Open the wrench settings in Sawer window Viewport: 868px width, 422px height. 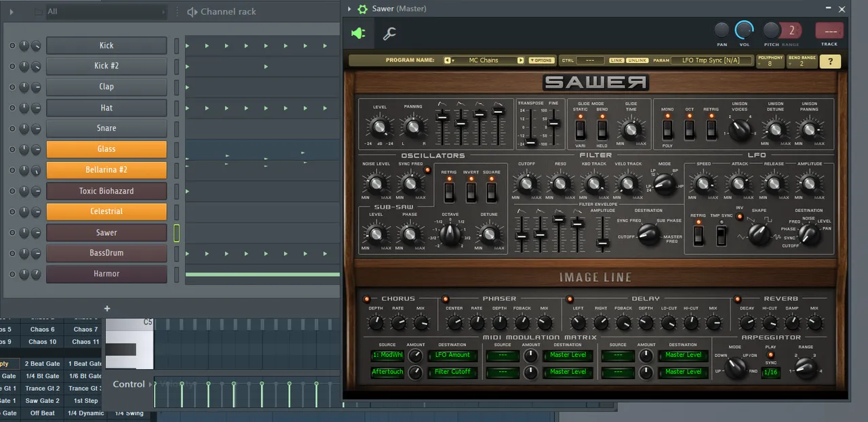[x=389, y=33]
